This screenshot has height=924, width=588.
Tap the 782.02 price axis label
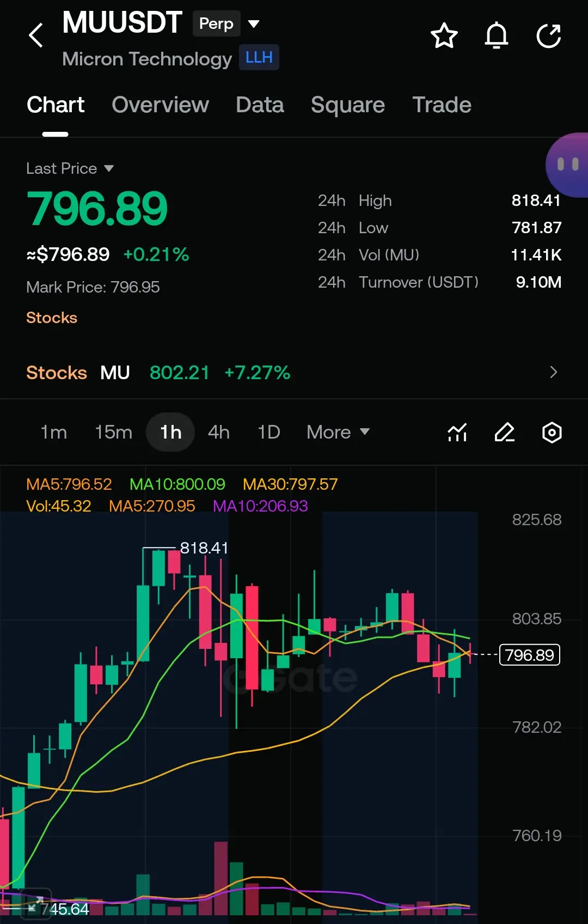537,727
